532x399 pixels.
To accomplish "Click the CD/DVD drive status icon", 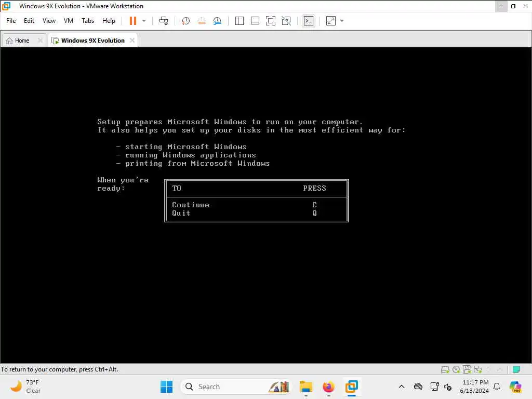I will [x=456, y=369].
